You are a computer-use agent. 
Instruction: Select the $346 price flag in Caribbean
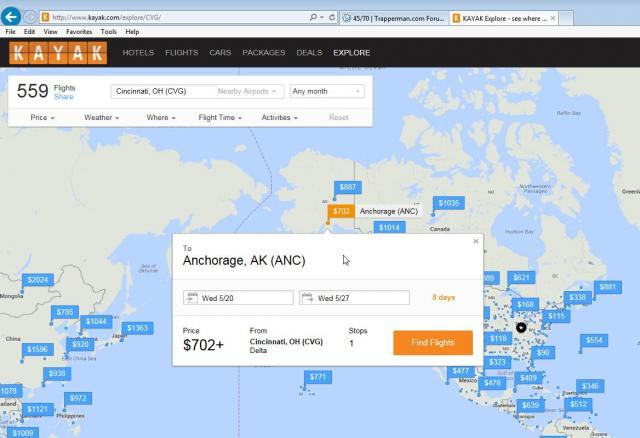click(590, 386)
